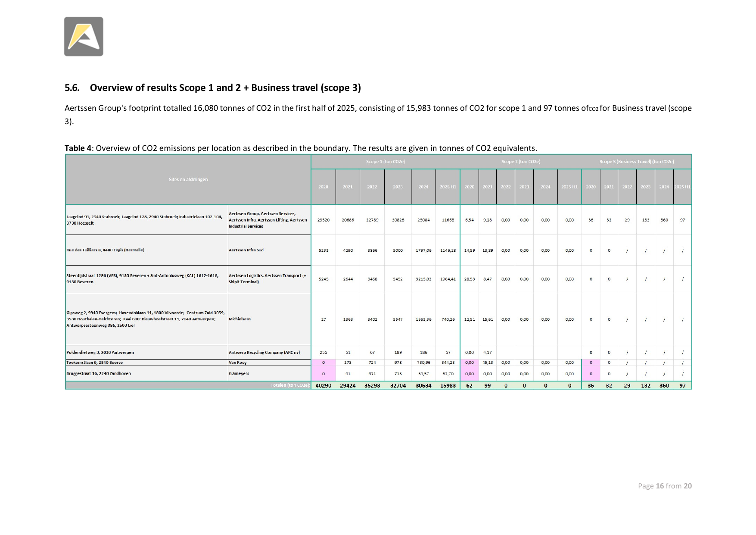The width and height of the screenshot is (756, 535).
Task: Click the 'Totalen (ton CO2e):' row label
Action: click(290, 385)
